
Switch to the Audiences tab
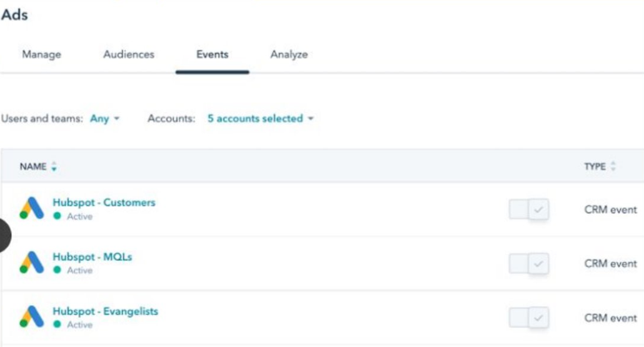129,54
